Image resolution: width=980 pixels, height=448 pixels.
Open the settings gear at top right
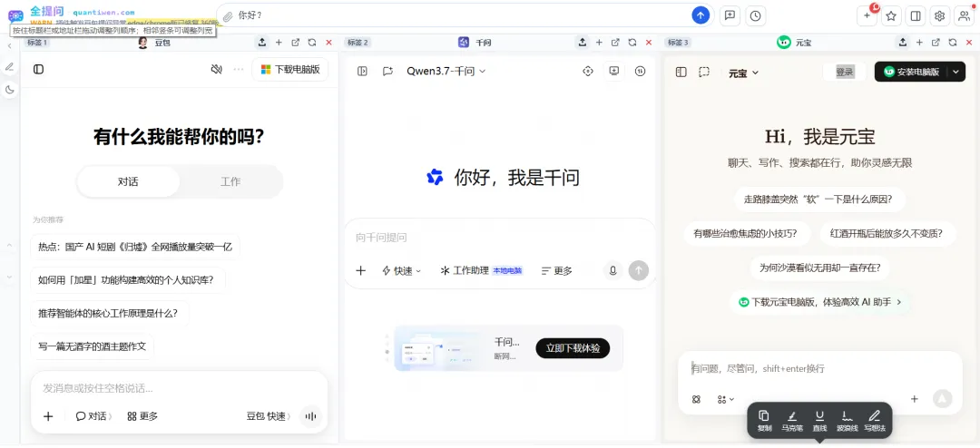[x=939, y=15]
